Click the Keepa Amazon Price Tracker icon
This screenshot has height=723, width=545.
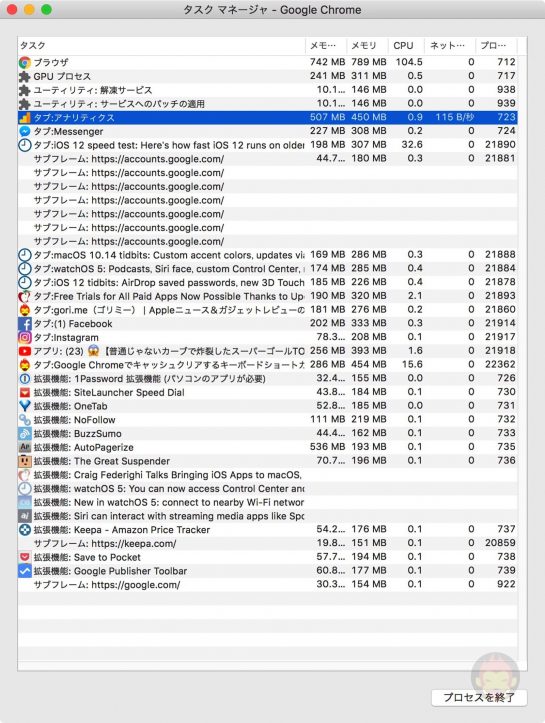(25, 530)
